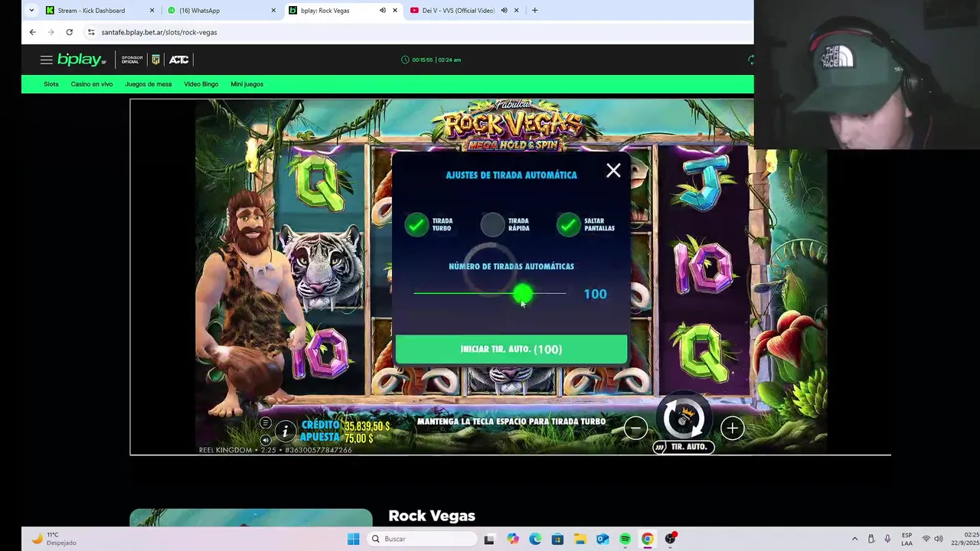Open the game menu hamburger icon
This screenshot has width=980, height=551.
tap(265, 423)
